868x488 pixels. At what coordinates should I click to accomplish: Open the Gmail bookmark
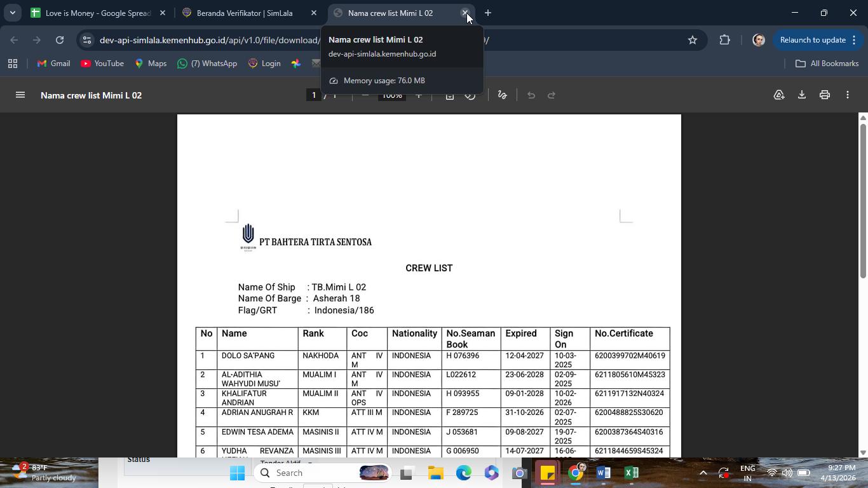(54, 64)
